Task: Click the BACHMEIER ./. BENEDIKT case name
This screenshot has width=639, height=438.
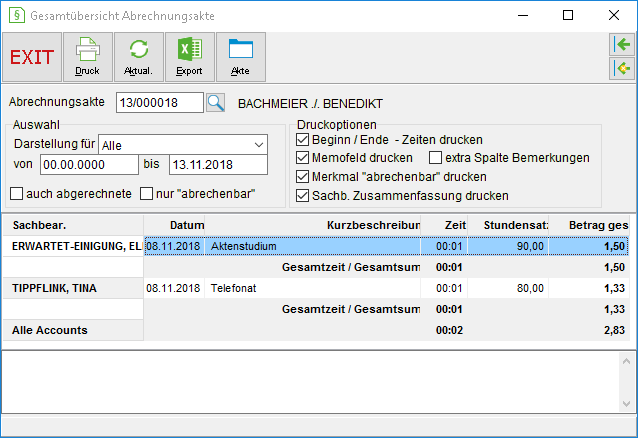Action: (311, 104)
